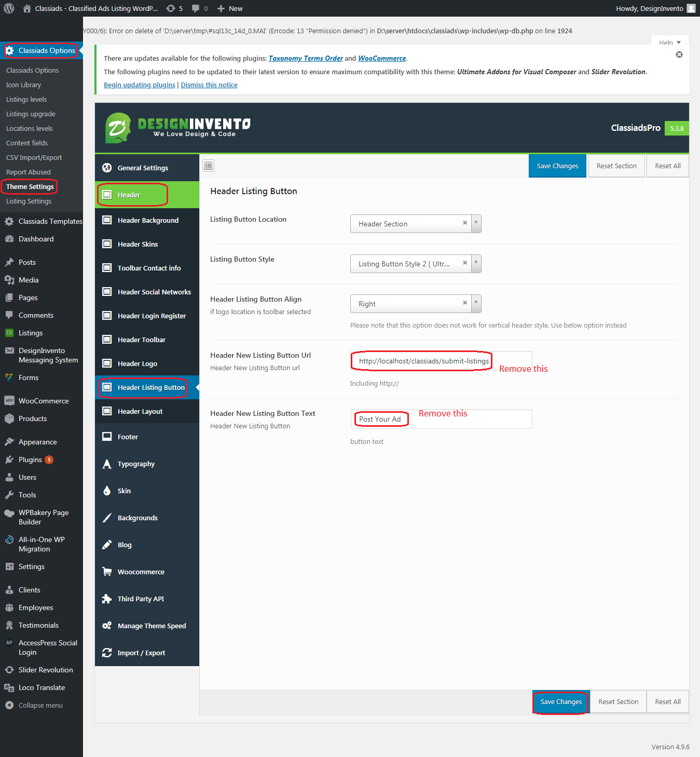Open the Slider Revolution menu icon
The image size is (700, 757).
9,670
